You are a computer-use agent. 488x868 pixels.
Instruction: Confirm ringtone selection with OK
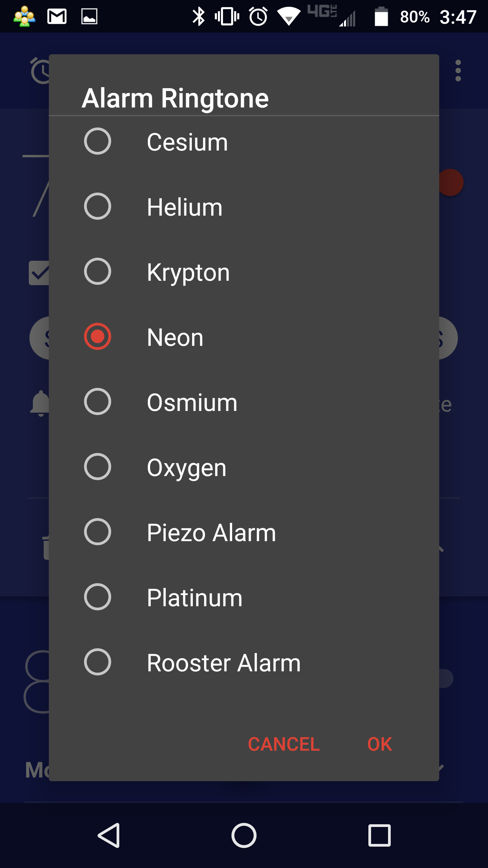coord(380,744)
